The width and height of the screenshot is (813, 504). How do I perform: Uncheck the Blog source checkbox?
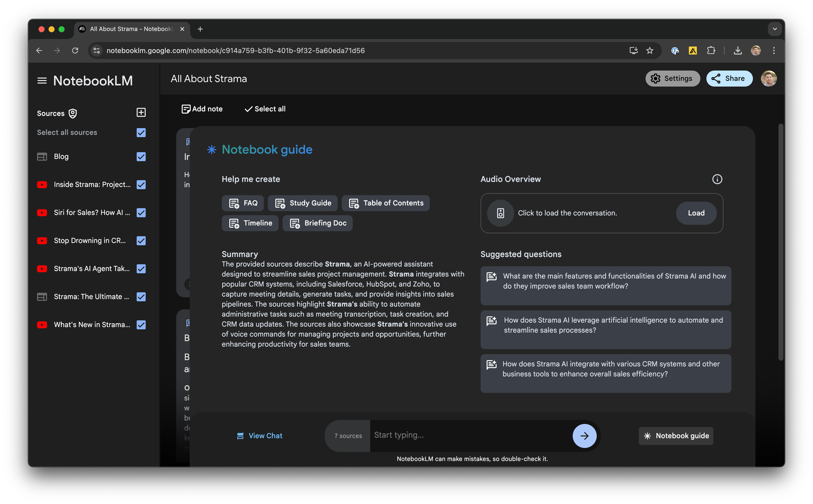[141, 156]
